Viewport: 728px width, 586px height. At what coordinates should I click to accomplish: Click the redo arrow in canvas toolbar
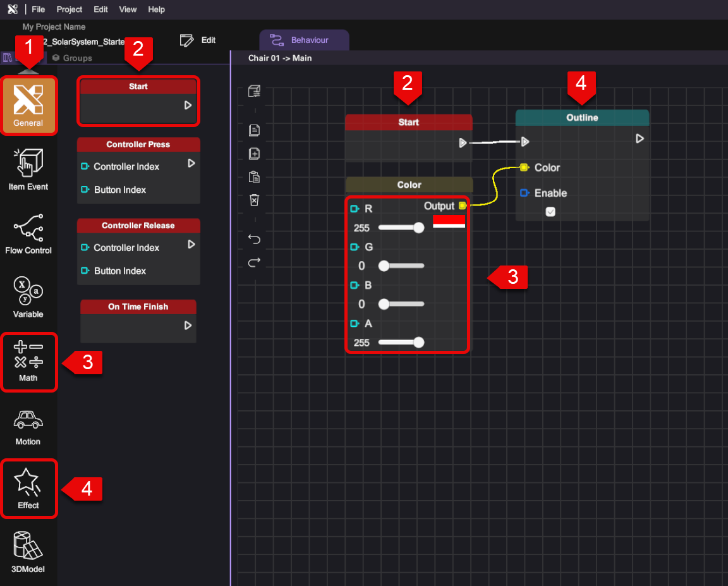(254, 262)
